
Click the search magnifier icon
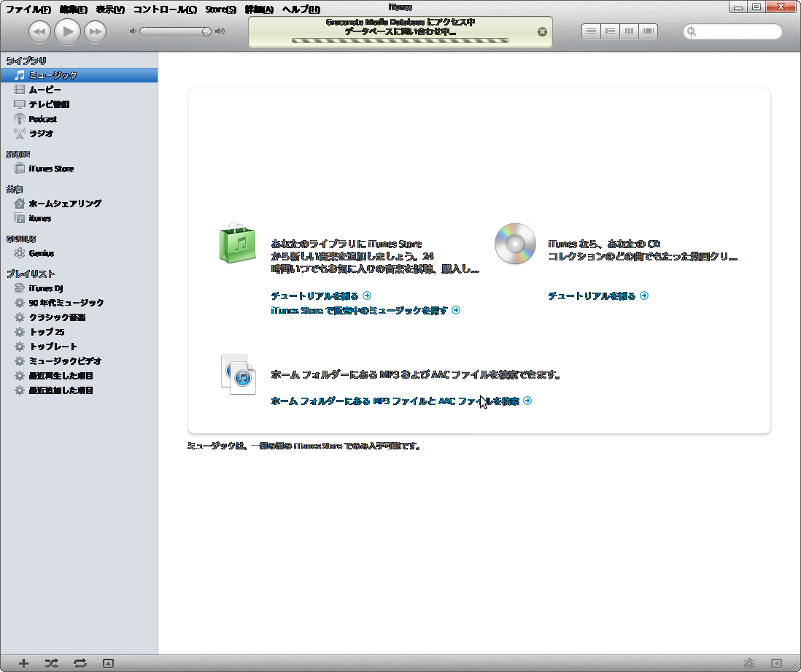[x=692, y=31]
